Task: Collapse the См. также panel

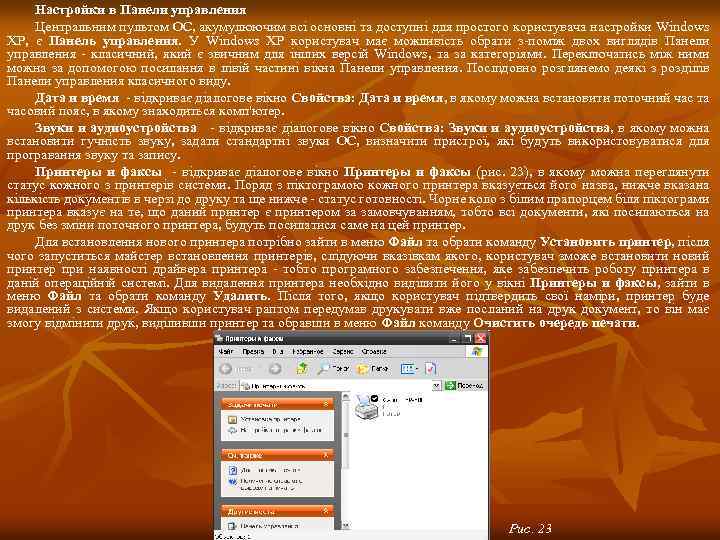Action: 326,455
